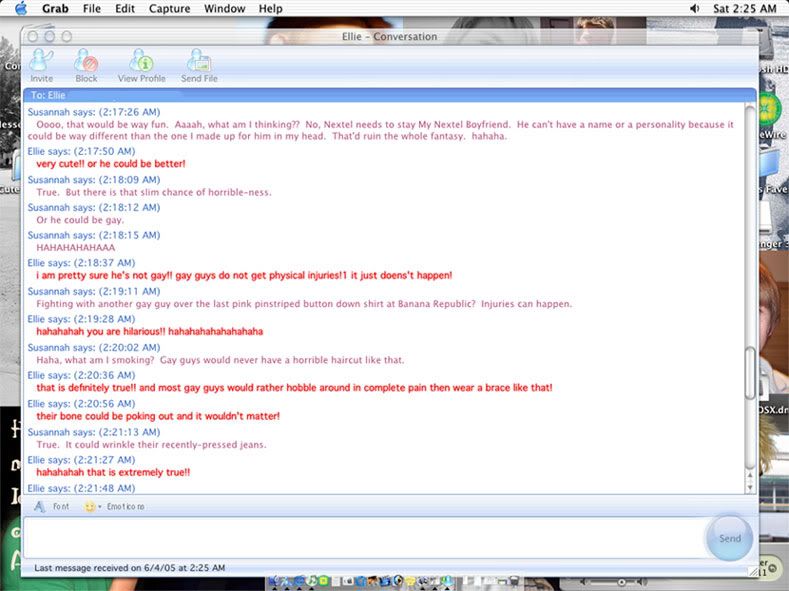Click "Susannah says: (2:17:26 AM)" header
Screen dimensions: 789x591
coord(94,112)
